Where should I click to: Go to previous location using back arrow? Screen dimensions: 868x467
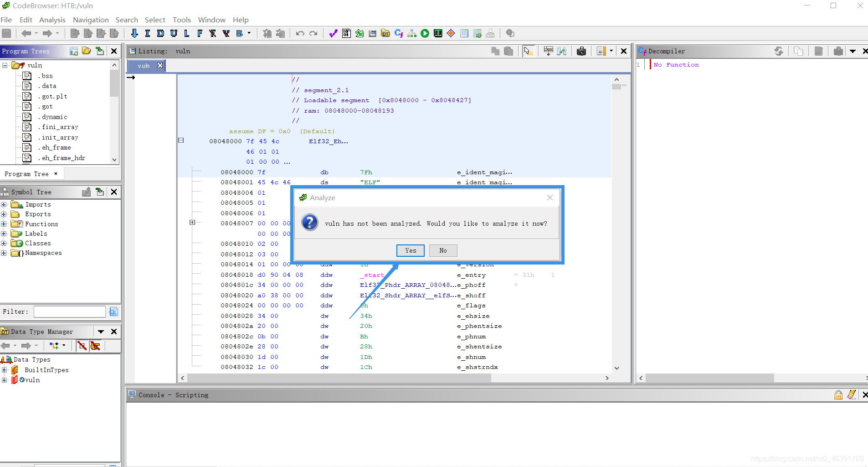pos(26,33)
